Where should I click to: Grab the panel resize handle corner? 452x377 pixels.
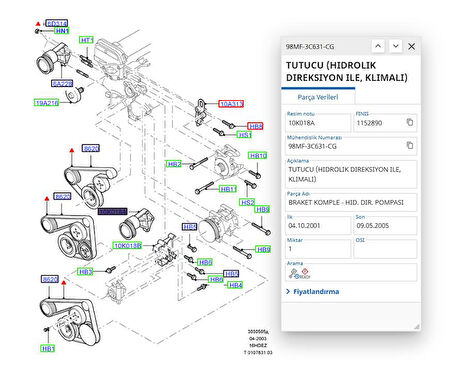[417, 327]
